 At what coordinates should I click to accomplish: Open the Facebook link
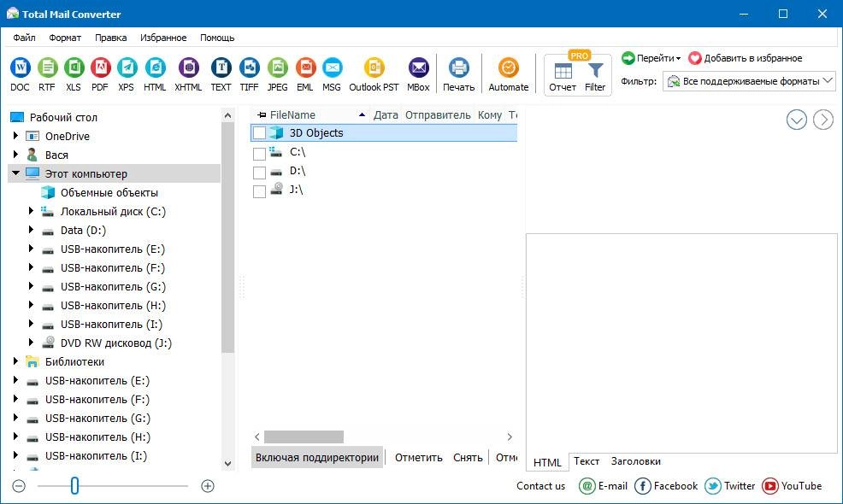coord(666,486)
